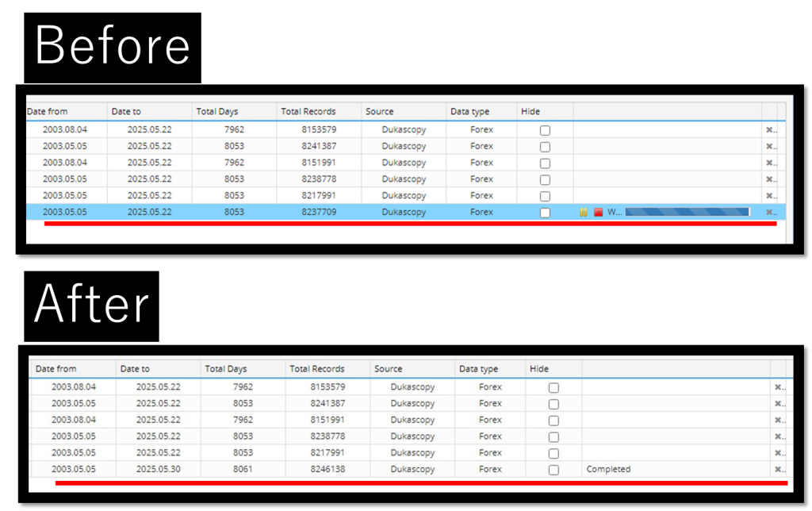The image size is (812, 511).
Task: Check Hide box for After row 8246138
Action: coord(553,470)
